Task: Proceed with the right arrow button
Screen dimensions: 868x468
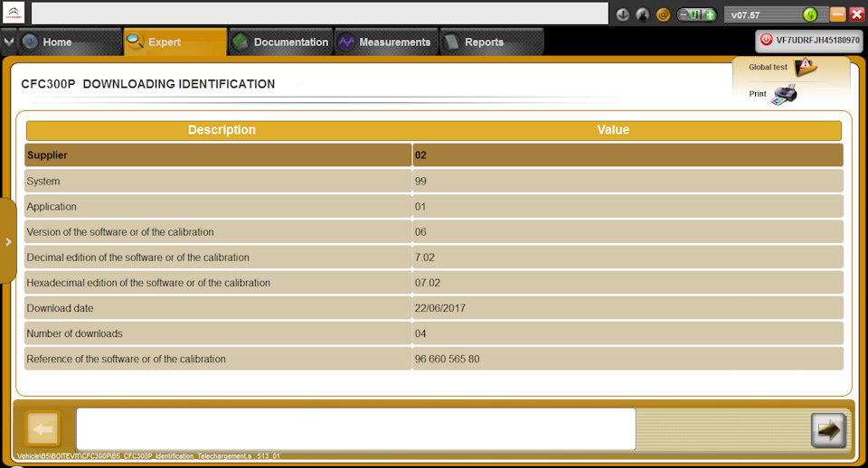Action: [x=829, y=430]
